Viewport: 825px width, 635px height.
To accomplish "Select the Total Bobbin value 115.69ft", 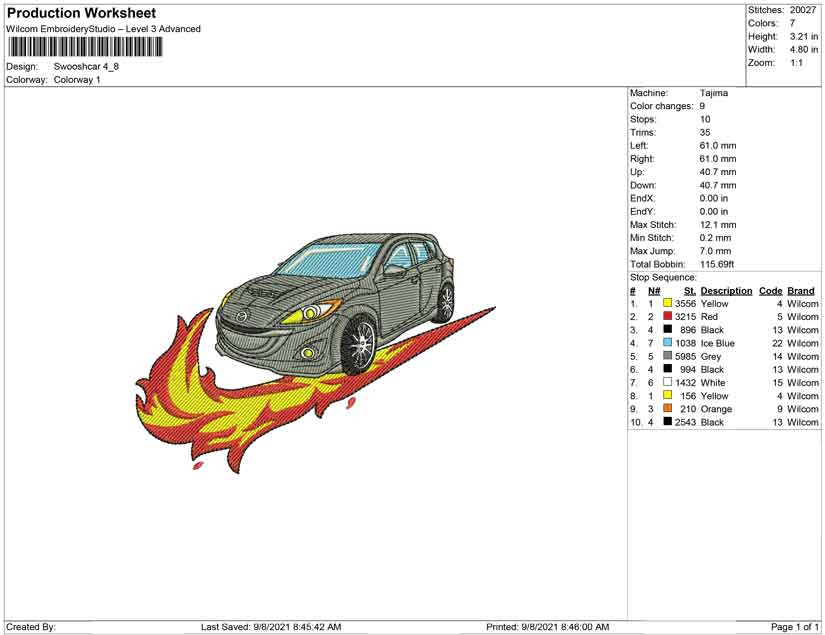I will pyautogui.click(x=717, y=264).
